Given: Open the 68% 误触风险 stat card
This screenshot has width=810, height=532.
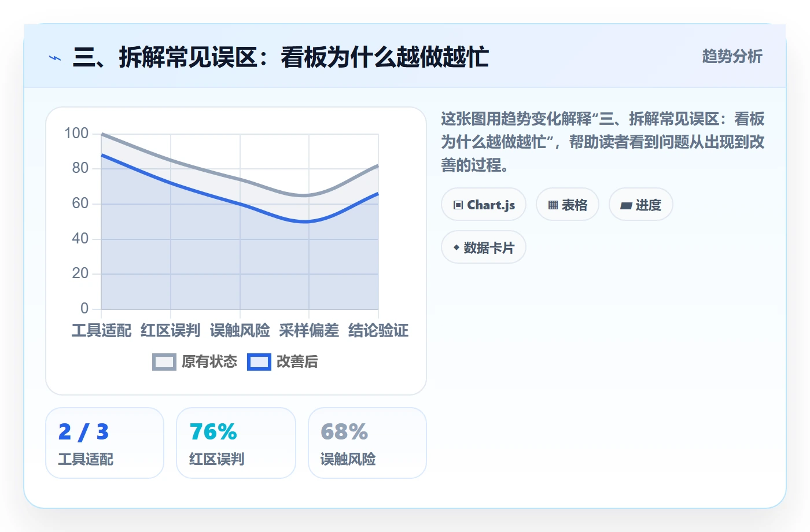Looking at the screenshot, I should pyautogui.click(x=367, y=443).
